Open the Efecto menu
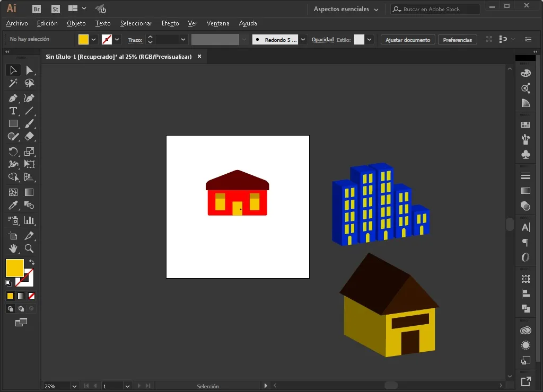This screenshot has height=392, width=543. pos(170,23)
